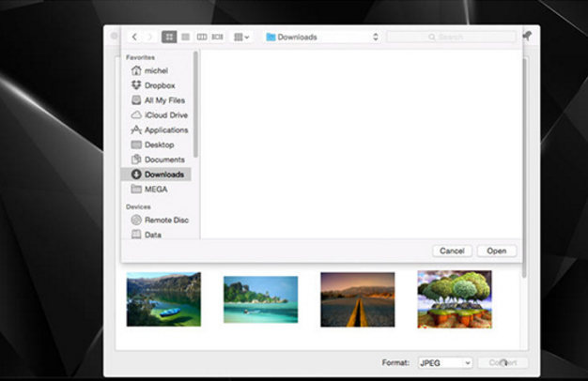Click the Cancel button
The image size is (588, 381).
[452, 251]
